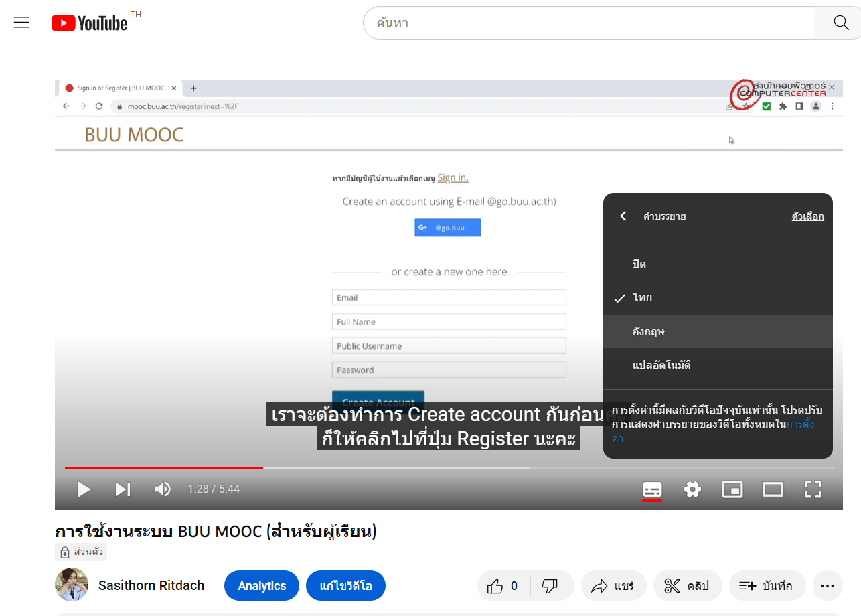The height and width of the screenshot is (616, 861).
Task: Click the Analytics button
Action: click(262, 586)
